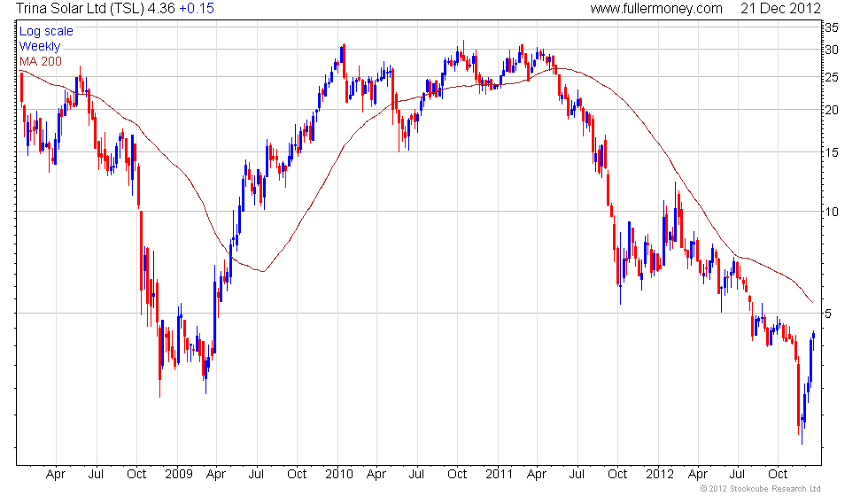The image size is (868, 496).
Task: Click the y-axis value 30
Action: (832, 50)
